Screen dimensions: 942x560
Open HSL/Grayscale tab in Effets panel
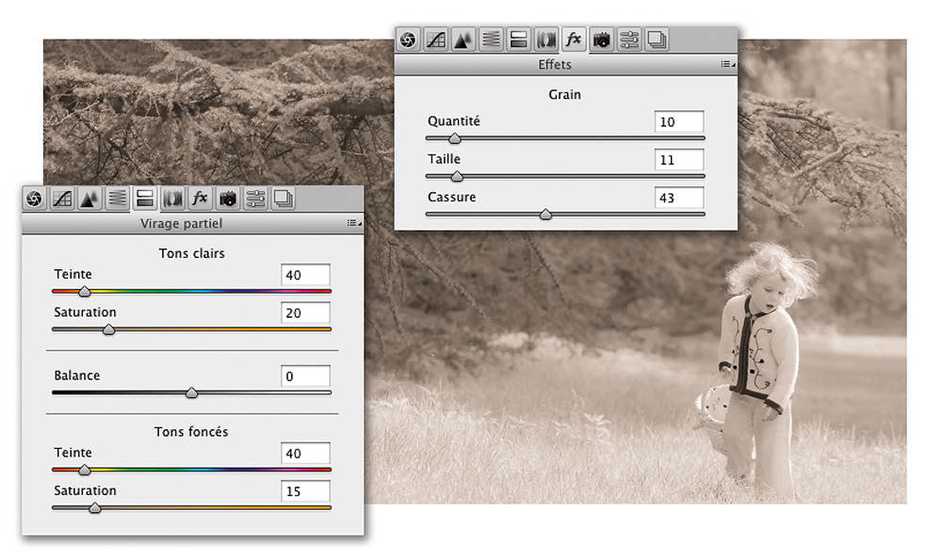pos(491,40)
